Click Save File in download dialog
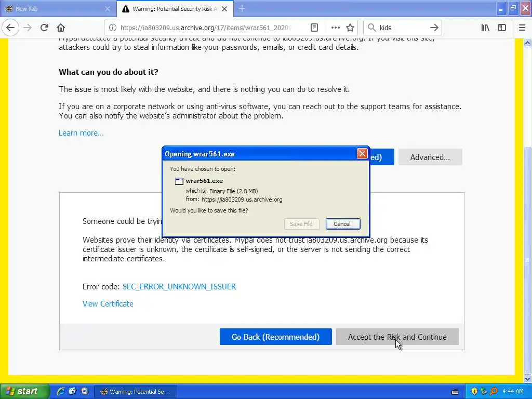 pos(301,224)
